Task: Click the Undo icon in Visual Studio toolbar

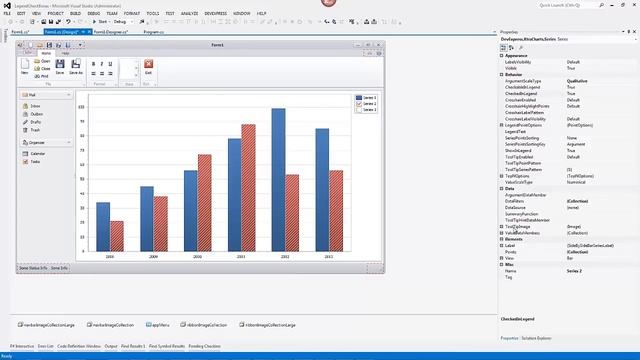Action: click(68, 22)
